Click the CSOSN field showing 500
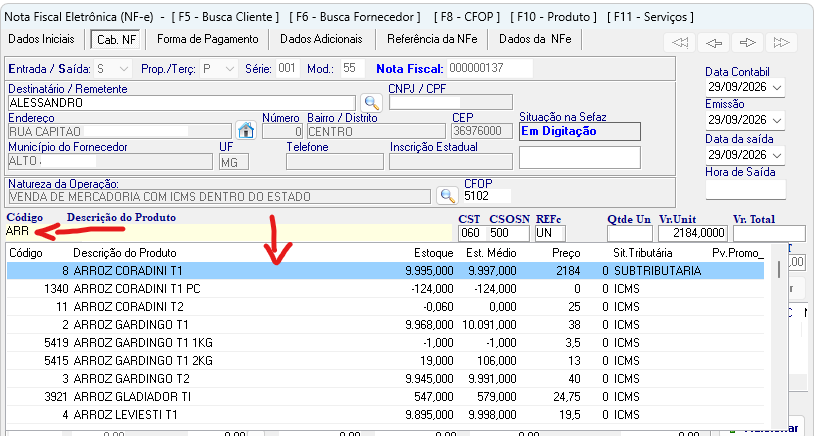The width and height of the screenshot is (818, 436). [509, 233]
